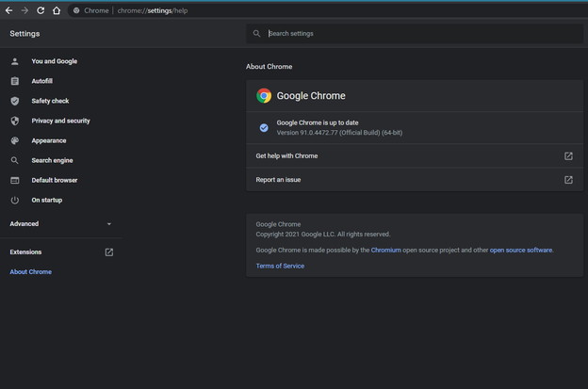Click the About Chrome page heading
This screenshot has width=588, height=389.
point(269,67)
